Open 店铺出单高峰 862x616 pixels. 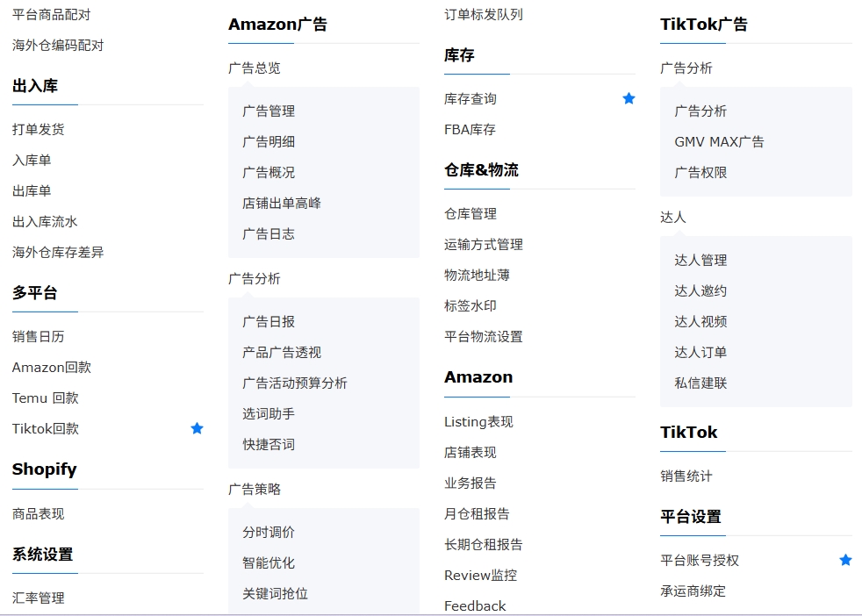(x=282, y=204)
